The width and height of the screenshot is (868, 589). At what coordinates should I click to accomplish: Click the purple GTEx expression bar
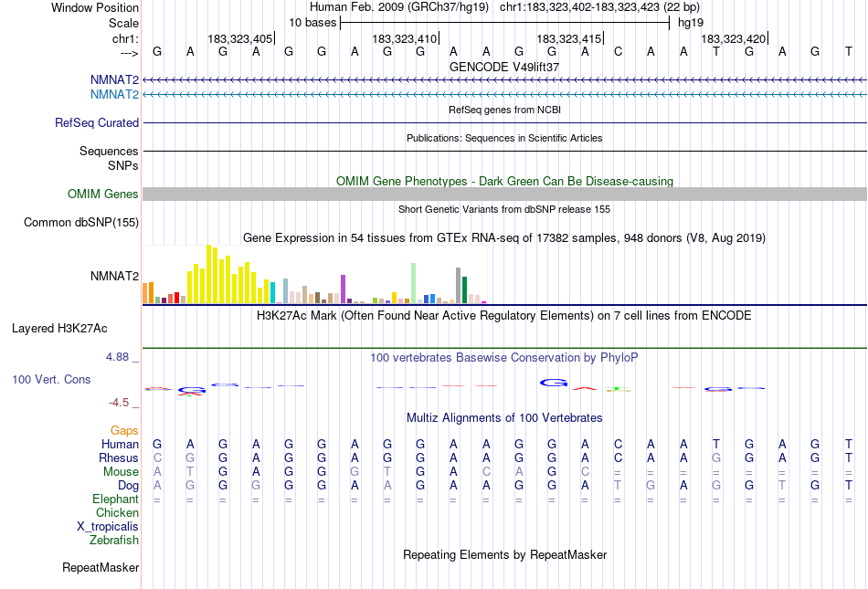click(x=343, y=289)
